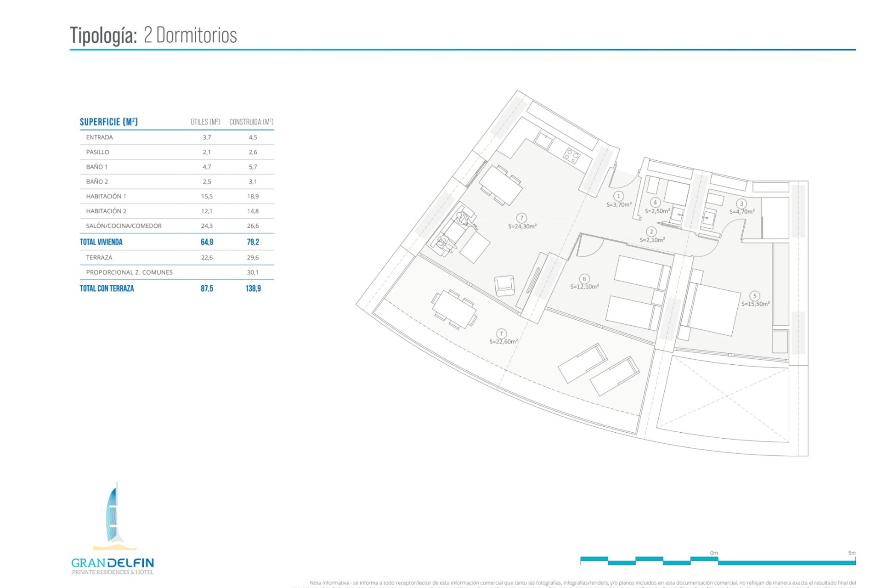This screenshot has height=588, width=882.
Task: Click the SALÓN/COCINA/COMEDOR table entry
Action: point(123,226)
